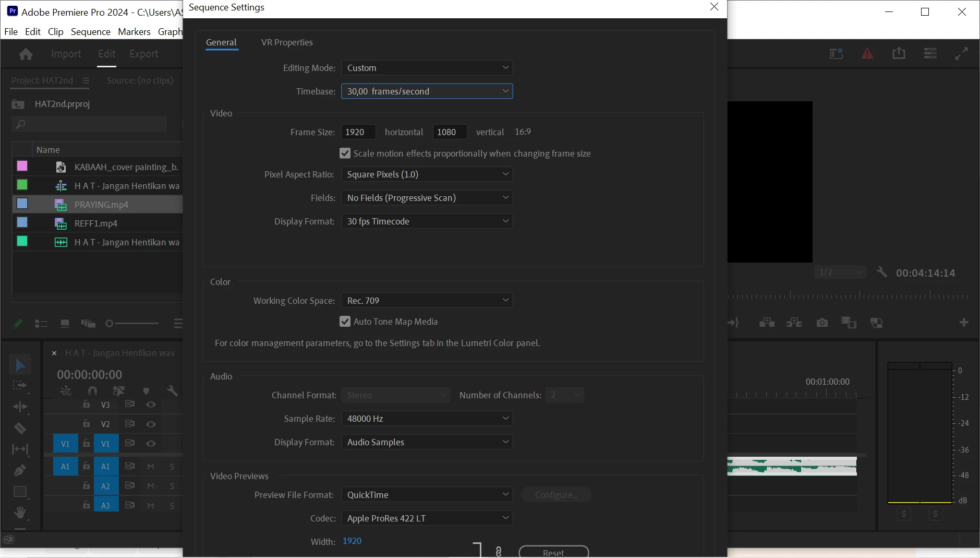The height and width of the screenshot is (558, 980).
Task: Open timeline display settings wrench
Action: pyautogui.click(x=172, y=390)
